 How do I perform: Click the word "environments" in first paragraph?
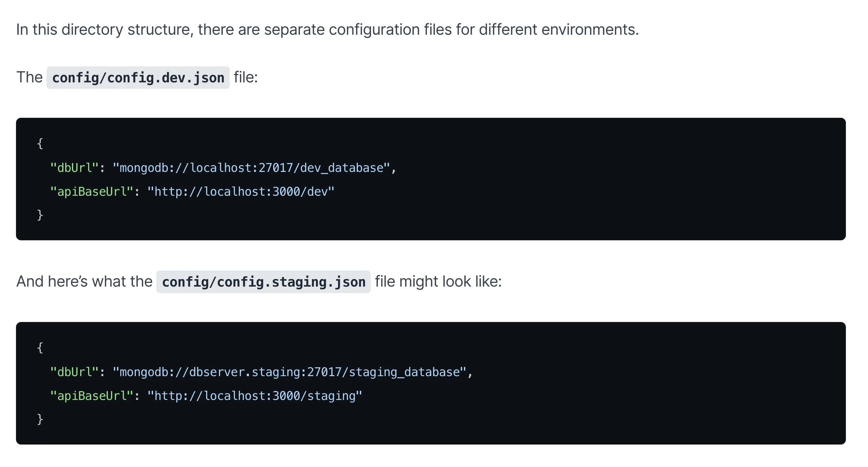click(588, 30)
